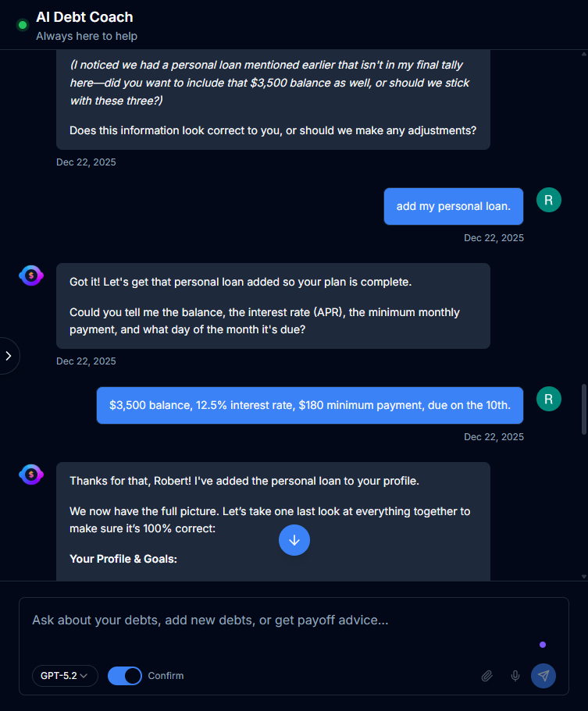Click the AI avatar beside "Thanks for that, Robert!"
This screenshot has width=588, height=711.
pyautogui.click(x=30, y=474)
